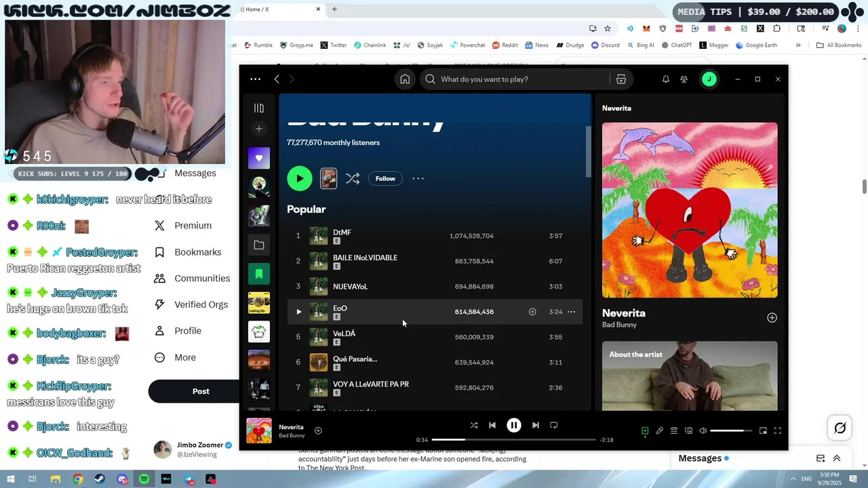Play EoO using its row play arrow
868x488 pixels.
tap(298, 312)
